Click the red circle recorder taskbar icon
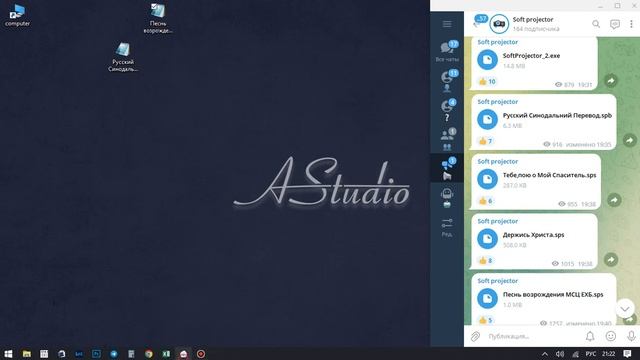Viewport: 640px width, 360px height. pyautogui.click(x=201, y=354)
